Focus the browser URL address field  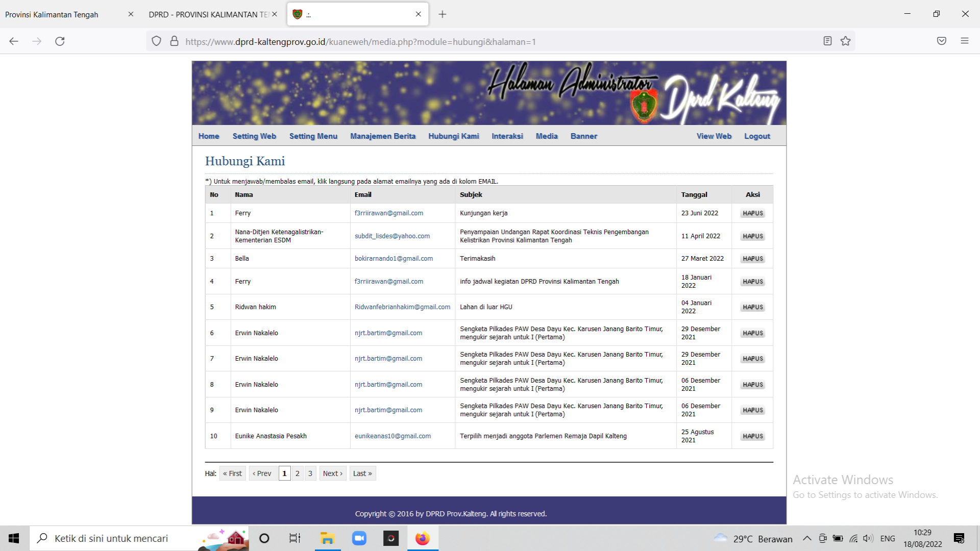[x=500, y=41]
